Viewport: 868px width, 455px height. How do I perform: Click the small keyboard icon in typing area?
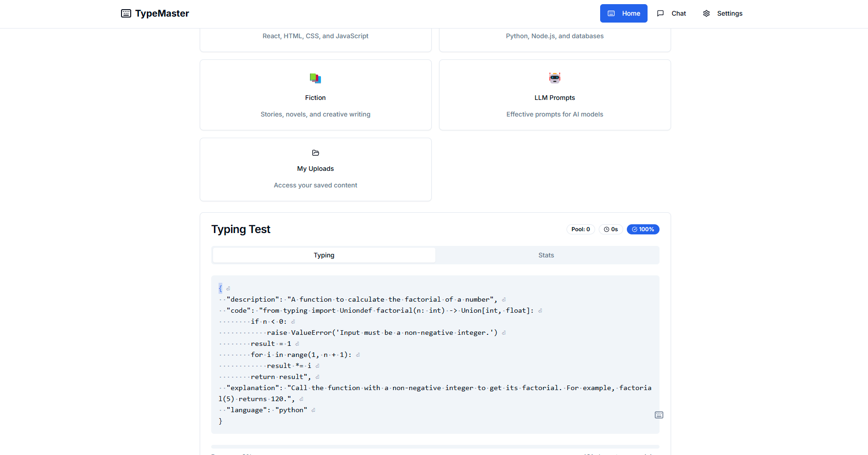click(659, 415)
